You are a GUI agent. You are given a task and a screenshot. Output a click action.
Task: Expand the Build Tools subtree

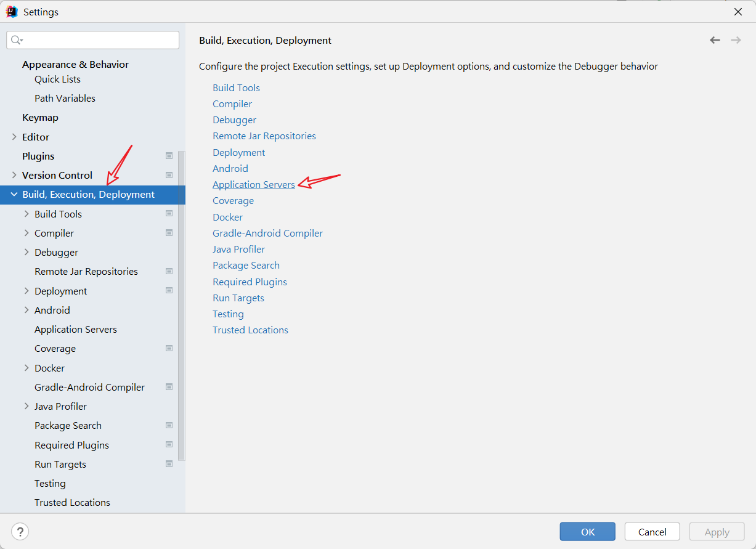tap(26, 214)
